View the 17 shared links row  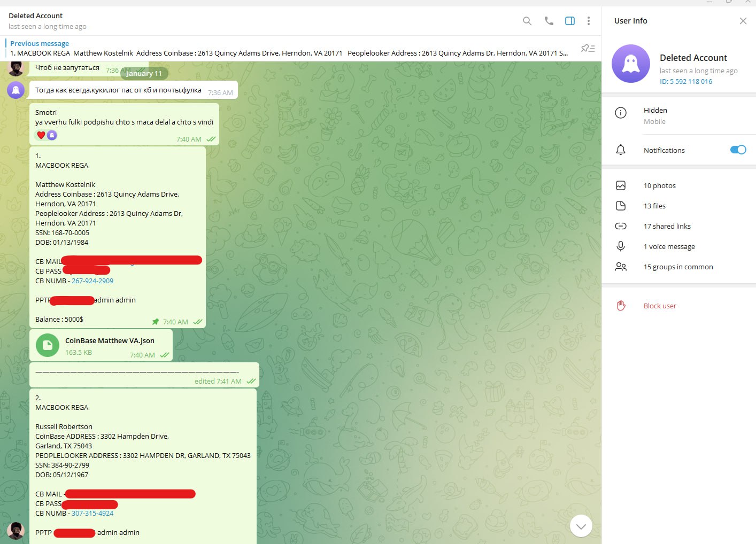point(679,226)
